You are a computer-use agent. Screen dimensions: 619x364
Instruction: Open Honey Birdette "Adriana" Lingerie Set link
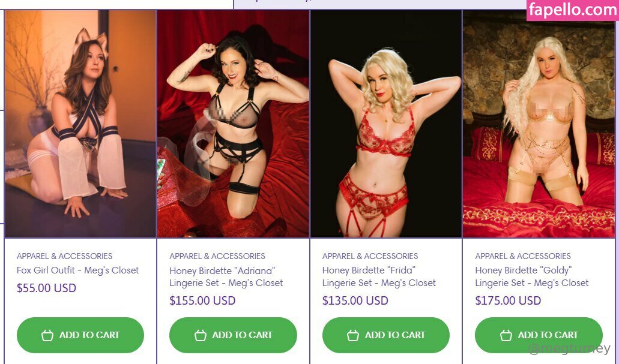click(226, 277)
